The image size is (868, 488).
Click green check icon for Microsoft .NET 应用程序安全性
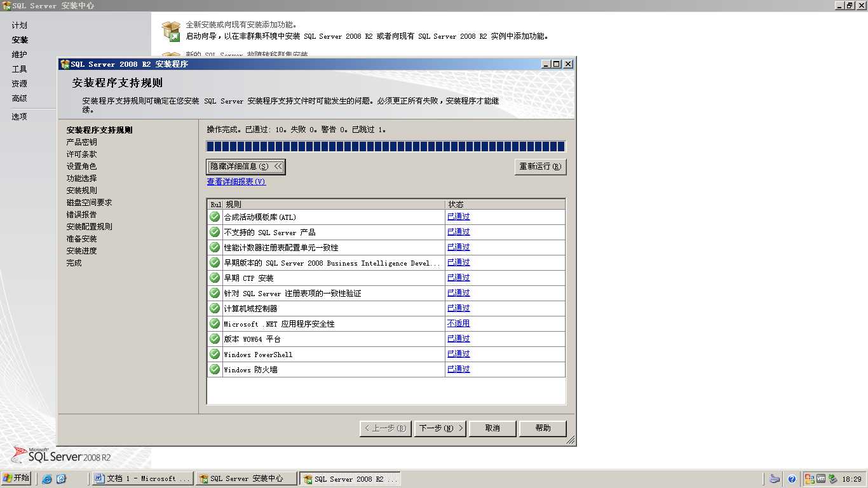215,323
